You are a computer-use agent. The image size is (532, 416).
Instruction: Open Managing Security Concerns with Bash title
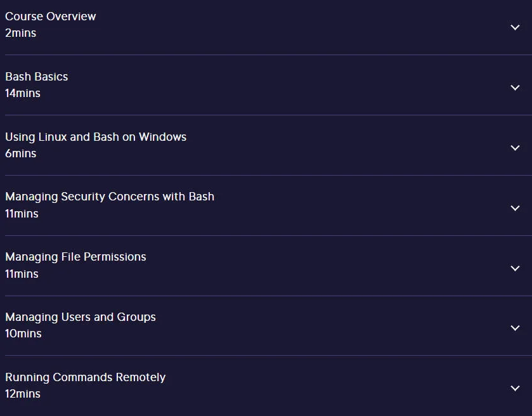pyautogui.click(x=110, y=197)
